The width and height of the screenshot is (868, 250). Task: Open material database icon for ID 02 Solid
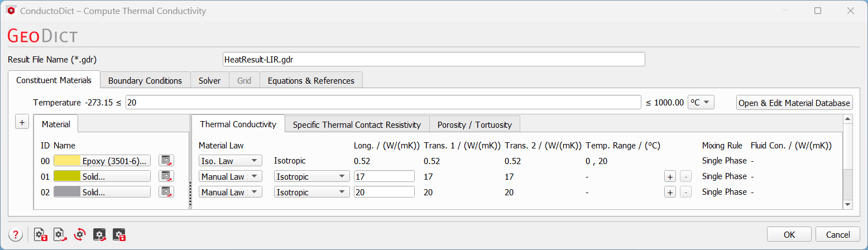(166, 192)
